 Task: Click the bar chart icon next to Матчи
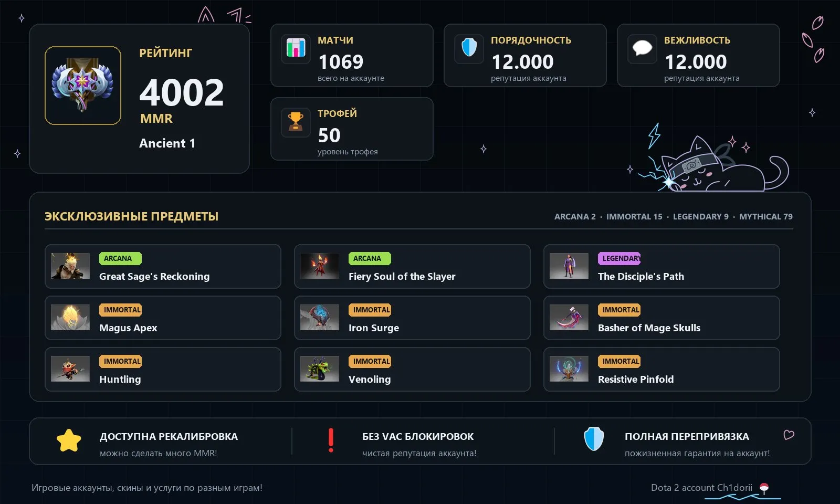click(296, 49)
